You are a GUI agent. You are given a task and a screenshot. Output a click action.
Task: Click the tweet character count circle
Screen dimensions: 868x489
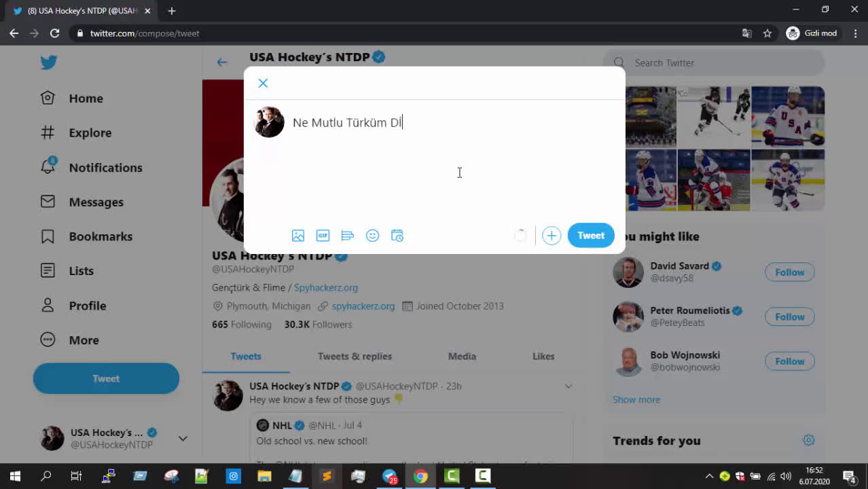(x=520, y=235)
